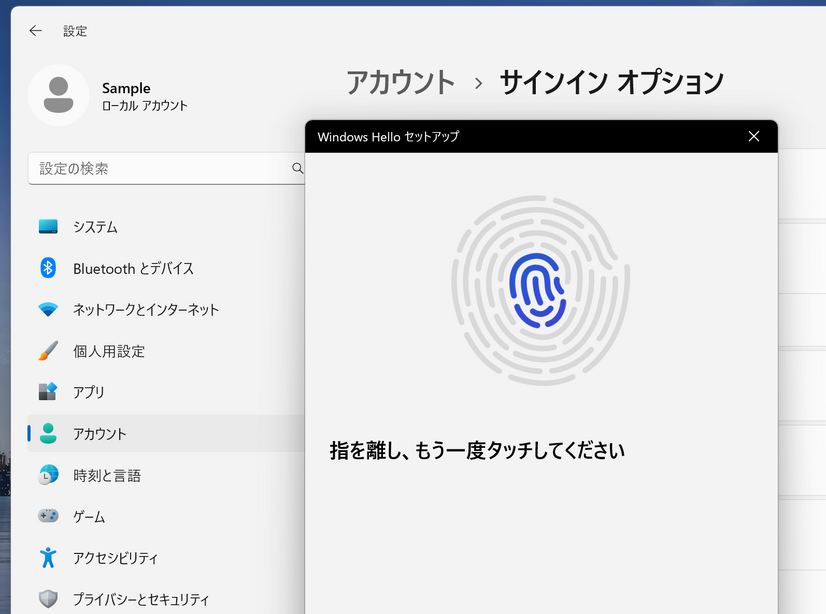Open 時刻と言語 settings

(x=166, y=475)
